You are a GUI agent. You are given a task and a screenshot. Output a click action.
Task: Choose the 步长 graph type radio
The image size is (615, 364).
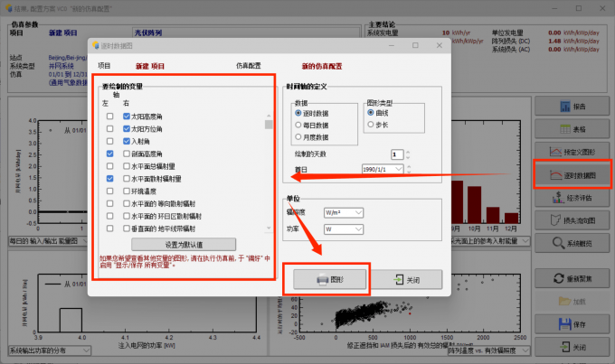371,125
